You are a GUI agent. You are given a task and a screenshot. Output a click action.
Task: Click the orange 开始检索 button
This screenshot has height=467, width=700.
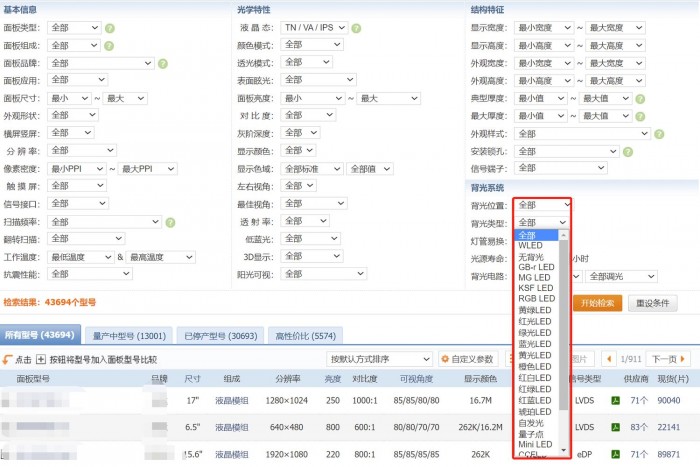click(x=598, y=303)
